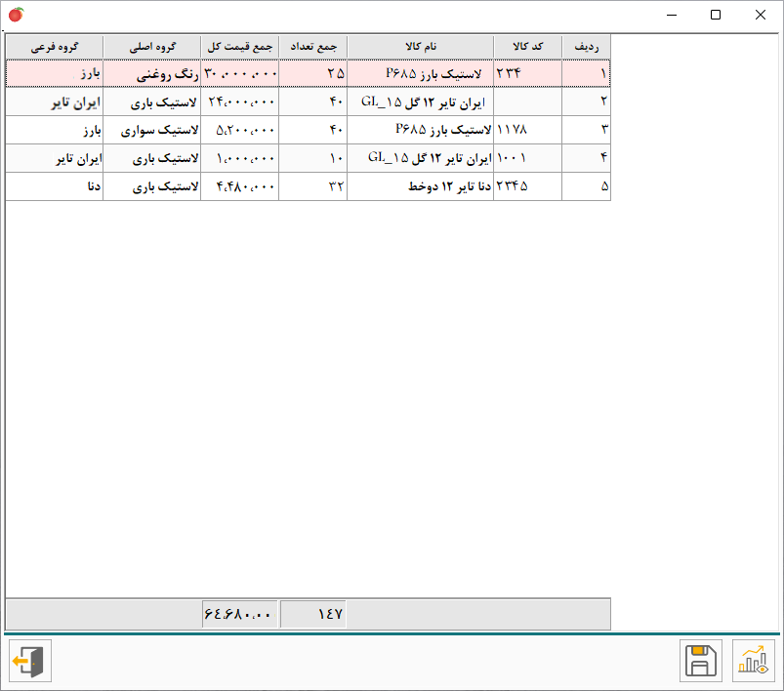Click دنا تایر ۱۲ دوخط product name
The width and height of the screenshot is (784, 691).
(x=421, y=186)
